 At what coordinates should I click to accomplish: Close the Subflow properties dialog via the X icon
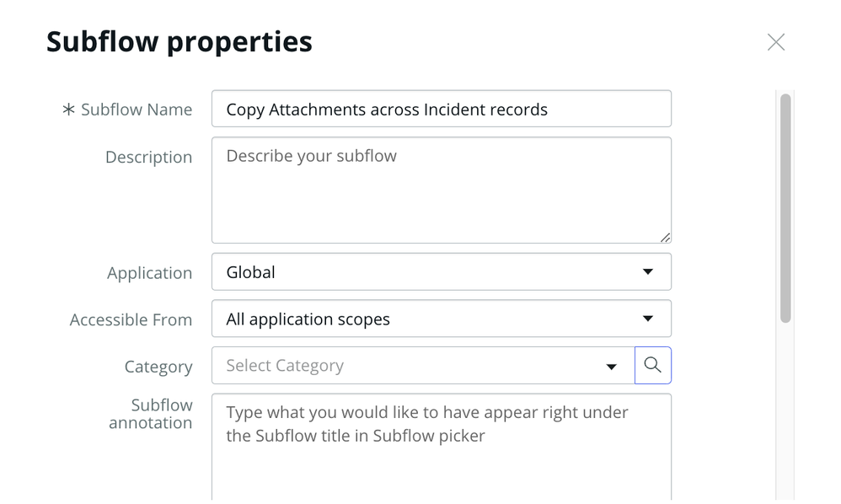click(776, 41)
